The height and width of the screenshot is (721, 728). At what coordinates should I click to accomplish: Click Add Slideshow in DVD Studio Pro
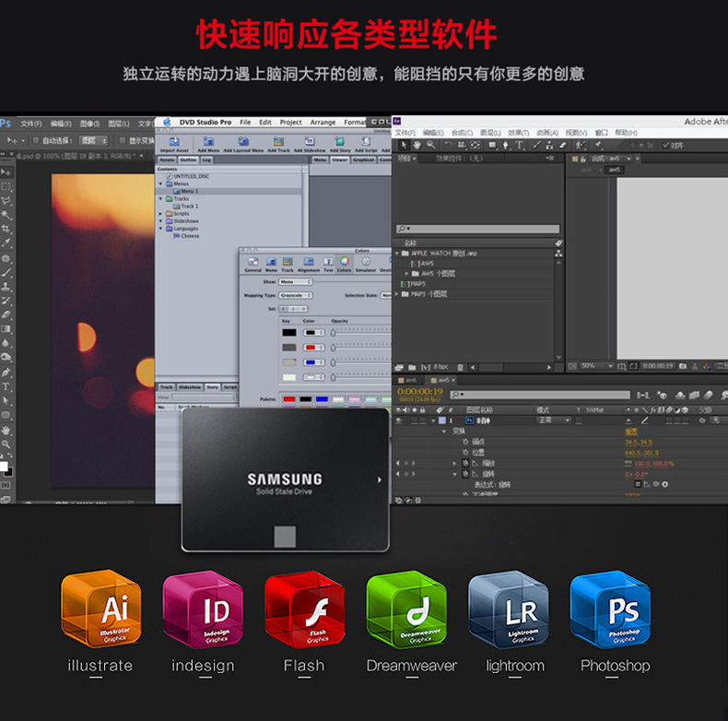[x=310, y=145]
